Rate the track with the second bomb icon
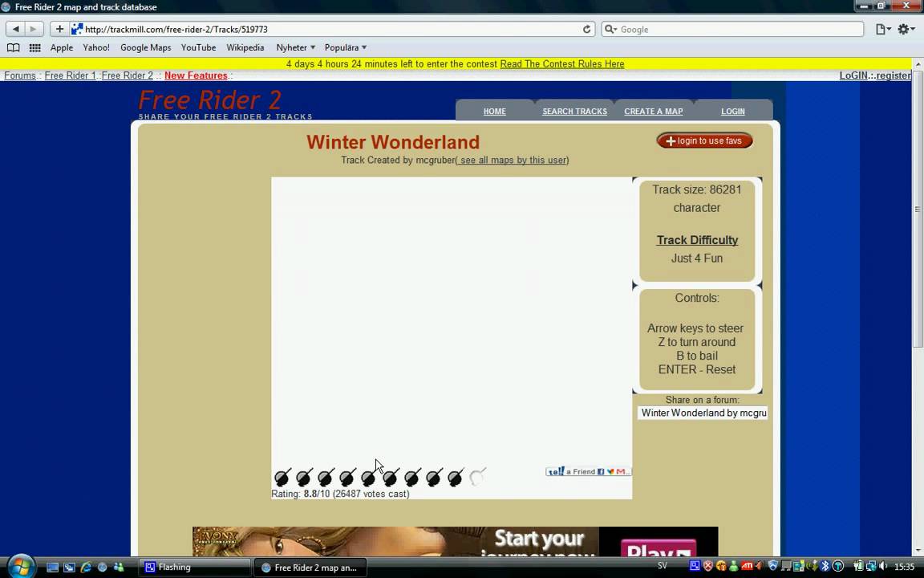This screenshot has height=578, width=924. (304, 477)
